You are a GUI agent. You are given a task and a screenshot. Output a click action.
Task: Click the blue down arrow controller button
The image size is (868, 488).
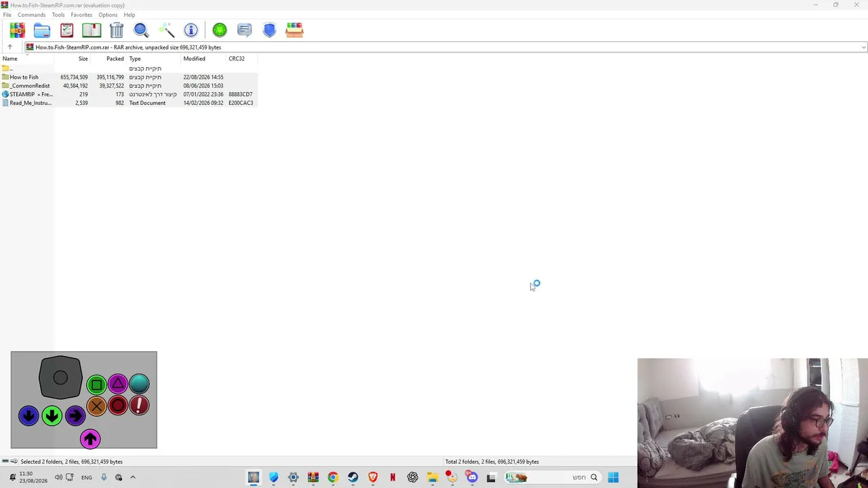coord(28,415)
